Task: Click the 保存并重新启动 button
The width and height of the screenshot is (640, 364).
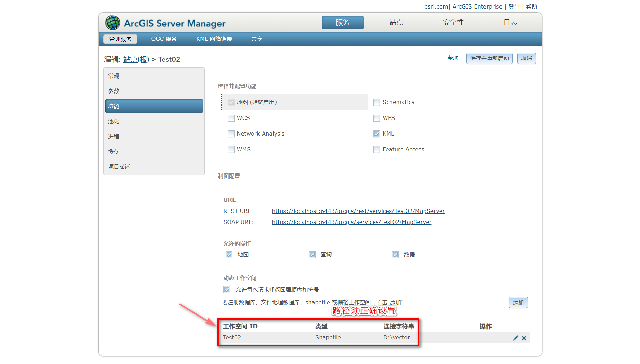Action: tap(490, 58)
